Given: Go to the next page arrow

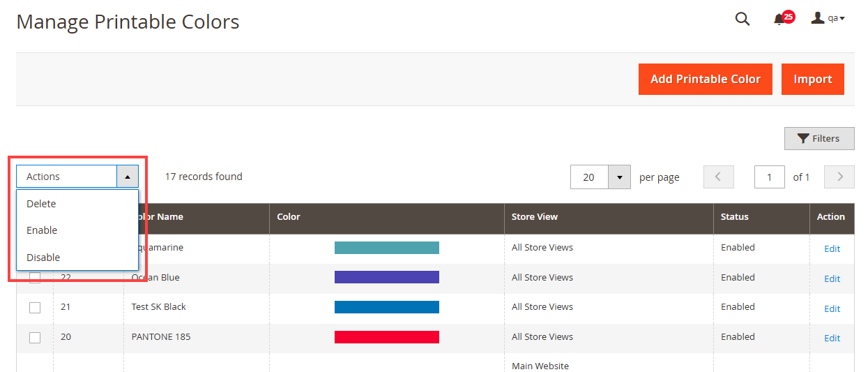Looking at the screenshot, I should click(839, 177).
